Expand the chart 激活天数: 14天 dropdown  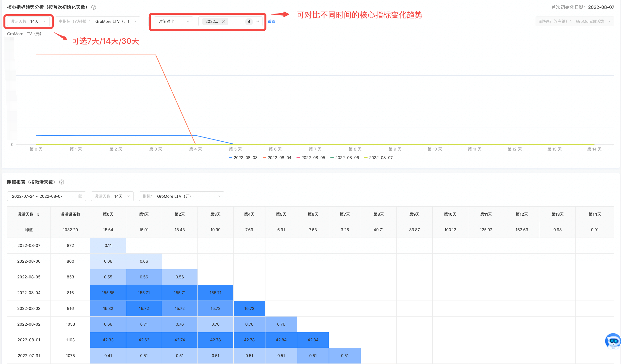coord(28,21)
